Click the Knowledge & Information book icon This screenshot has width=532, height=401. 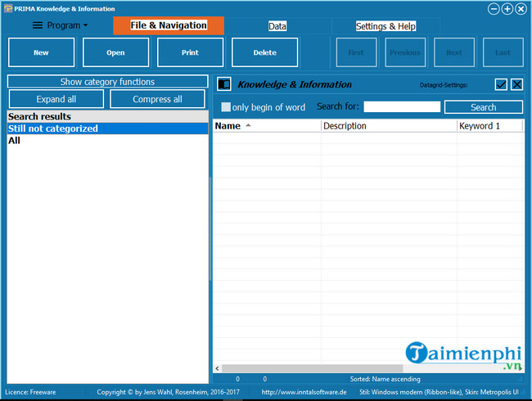point(223,84)
